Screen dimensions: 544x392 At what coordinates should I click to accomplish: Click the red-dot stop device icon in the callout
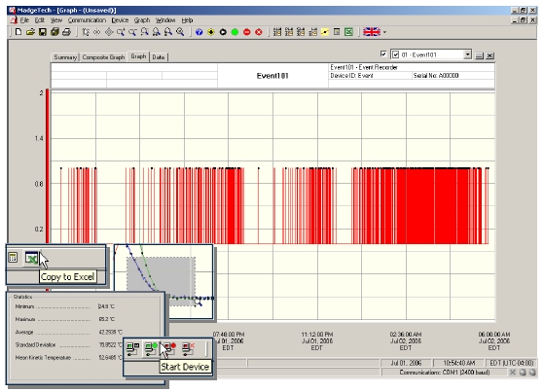pos(169,348)
